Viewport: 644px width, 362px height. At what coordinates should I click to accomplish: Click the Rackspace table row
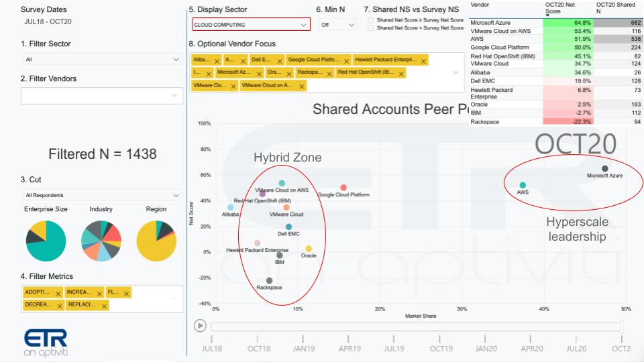(x=555, y=122)
